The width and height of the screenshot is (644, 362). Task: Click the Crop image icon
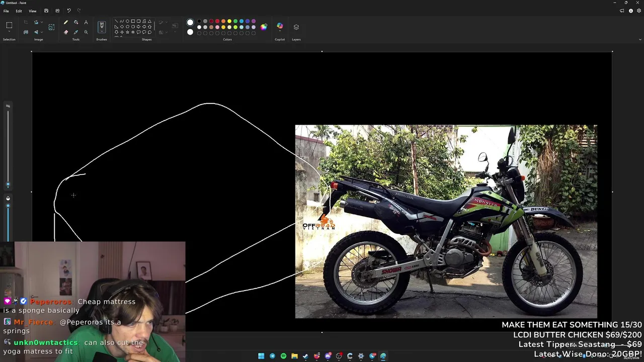pos(26,22)
